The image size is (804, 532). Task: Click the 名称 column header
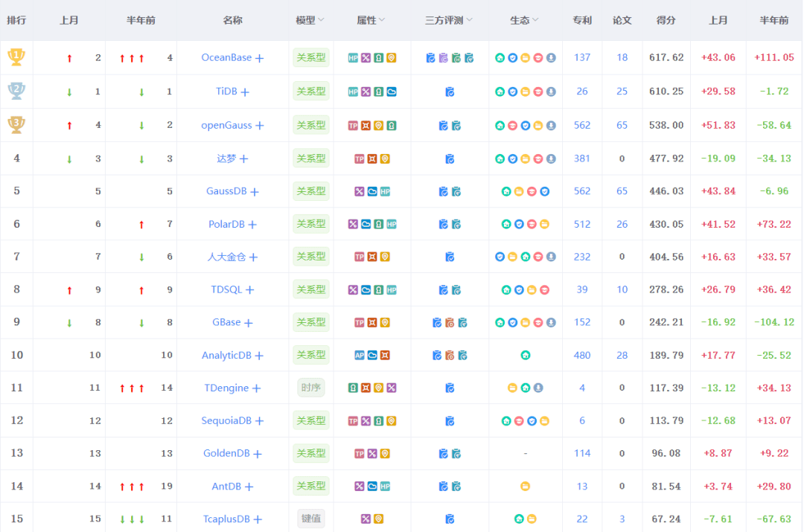point(232,20)
